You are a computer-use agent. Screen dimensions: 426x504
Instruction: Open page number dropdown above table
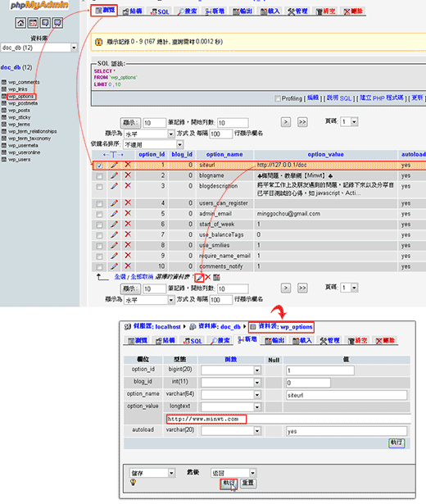tap(349, 122)
